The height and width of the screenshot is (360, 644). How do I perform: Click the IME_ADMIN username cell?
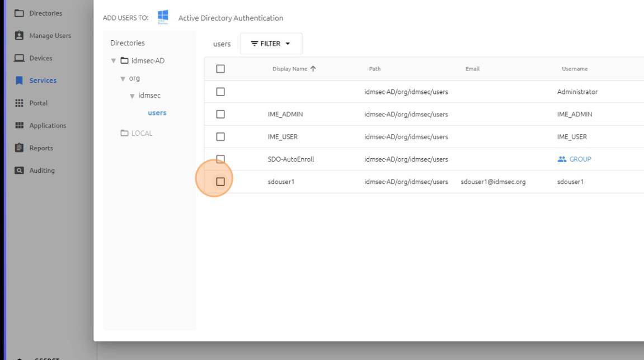click(x=575, y=114)
